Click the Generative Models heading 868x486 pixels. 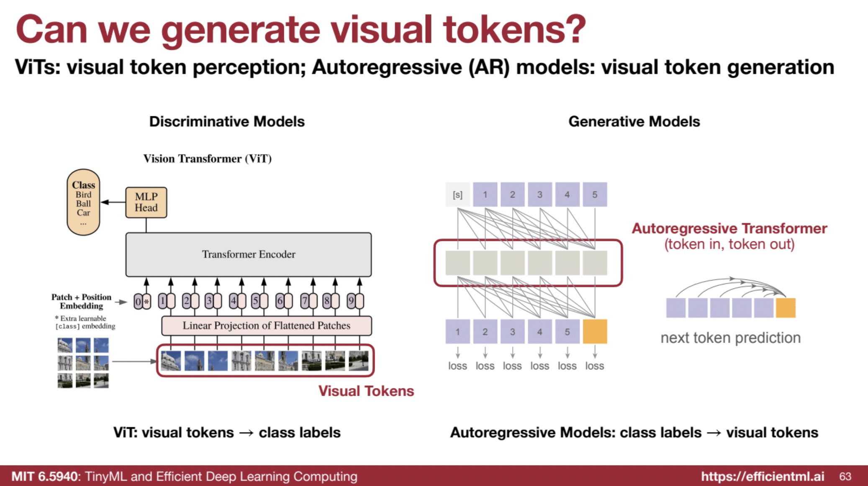[634, 122]
